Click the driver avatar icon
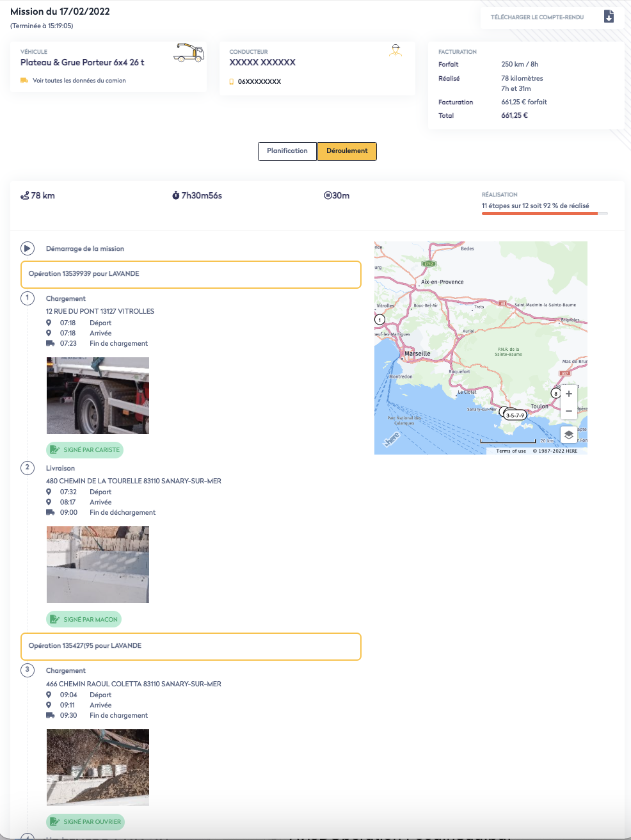631x840 pixels. coord(395,51)
